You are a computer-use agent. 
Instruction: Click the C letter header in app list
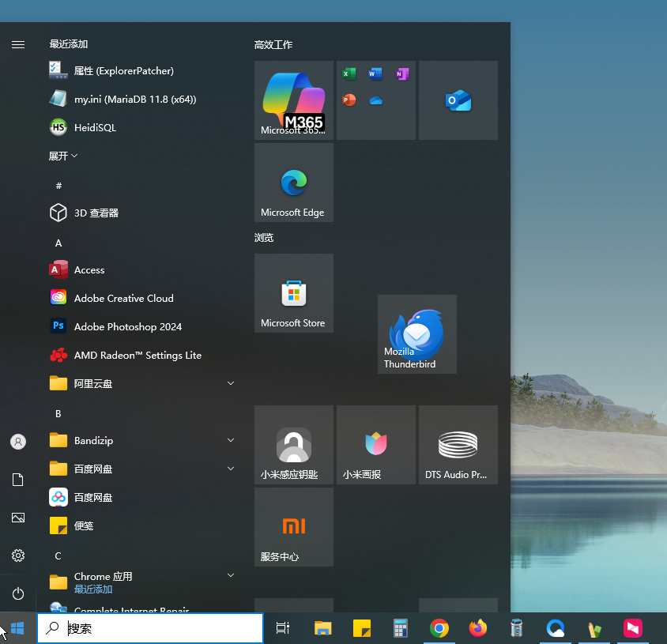click(58, 556)
